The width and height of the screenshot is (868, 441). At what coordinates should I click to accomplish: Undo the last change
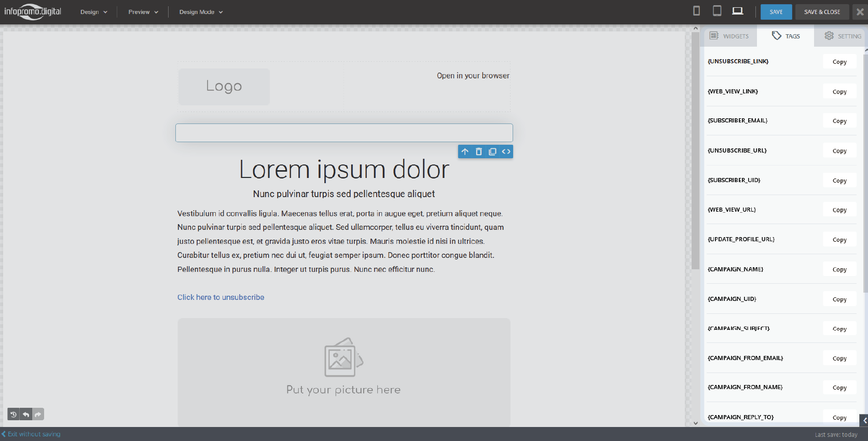click(26, 414)
